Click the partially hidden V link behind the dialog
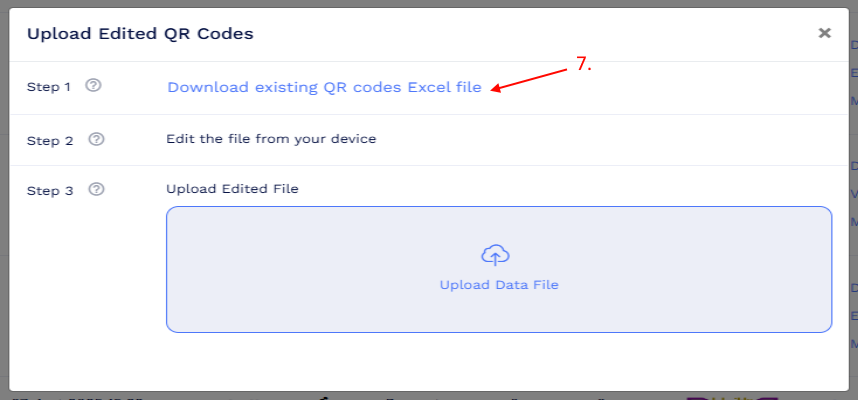Image resolution: width=858 pixels, height=400 pixels. (854, 194)
